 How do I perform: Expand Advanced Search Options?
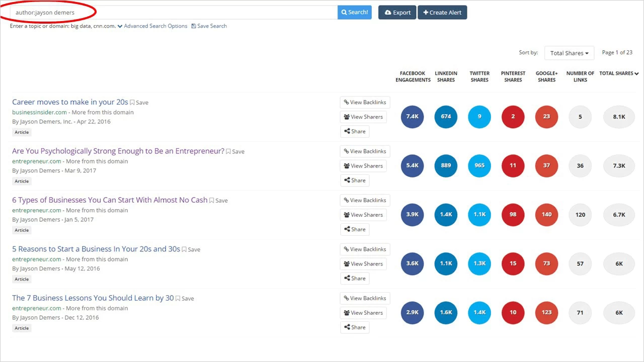[152, 26]
